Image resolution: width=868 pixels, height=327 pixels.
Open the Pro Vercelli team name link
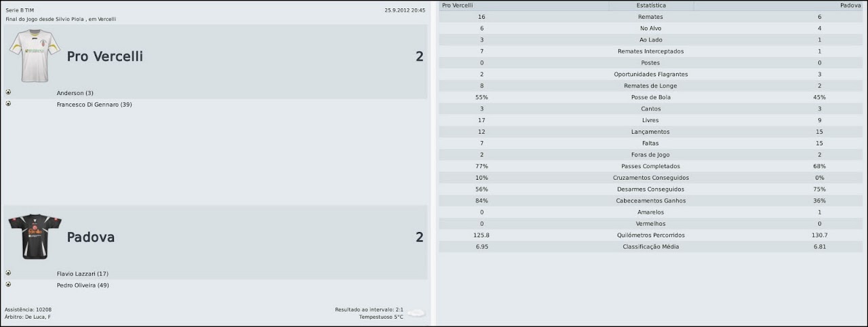tap(104, 56)
